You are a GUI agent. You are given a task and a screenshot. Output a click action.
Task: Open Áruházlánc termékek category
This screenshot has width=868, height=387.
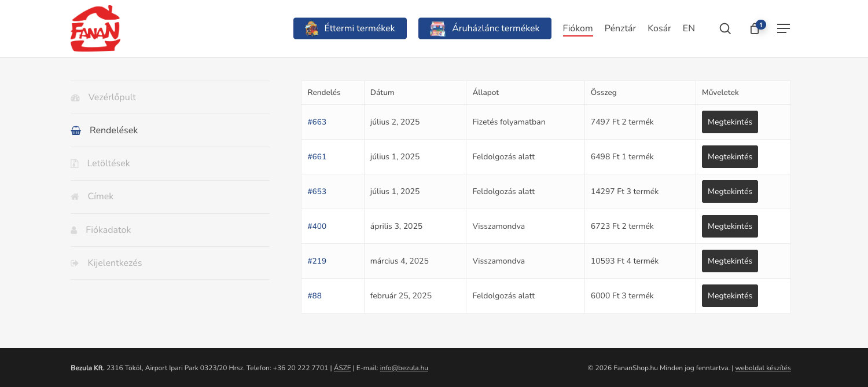pyautogui.click(x=484, y=28)
